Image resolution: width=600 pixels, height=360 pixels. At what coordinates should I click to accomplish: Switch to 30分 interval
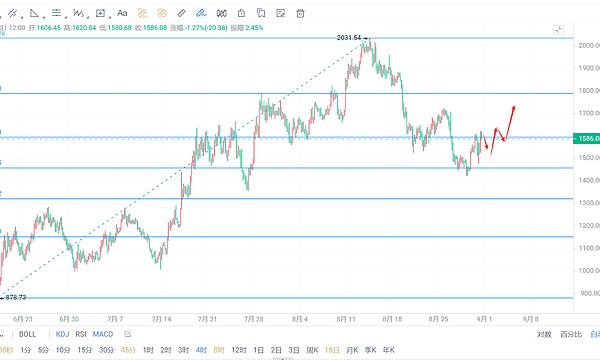coord(107,350)
